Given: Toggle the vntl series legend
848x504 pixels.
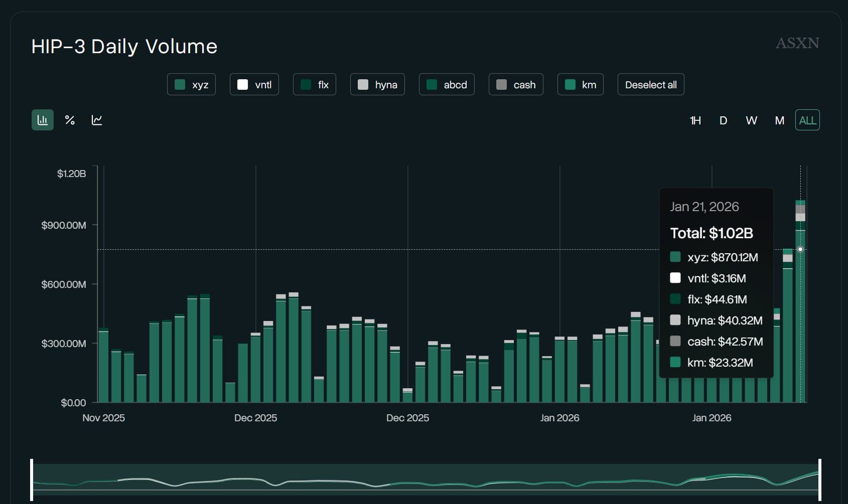Looking at the screenshot, I should (254, 85).
